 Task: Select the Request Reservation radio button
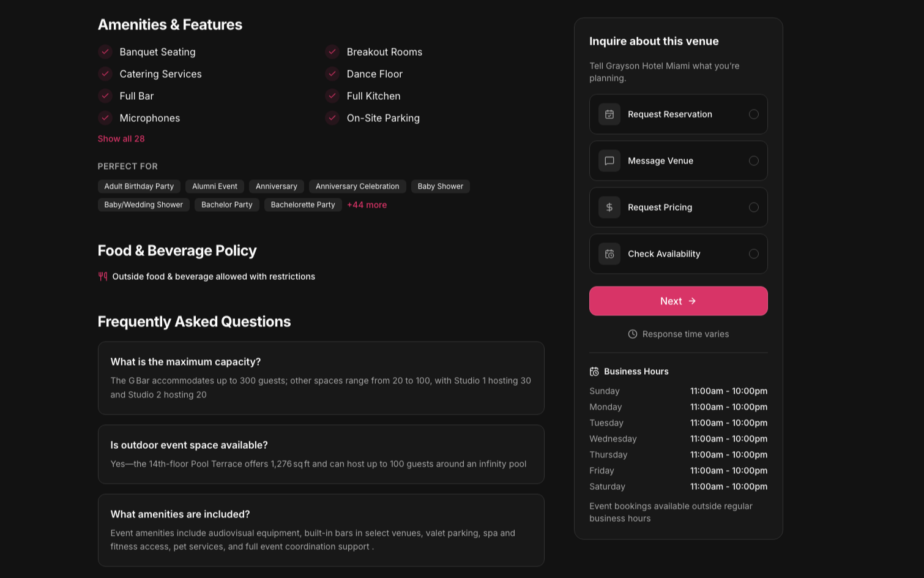coord(754,114)
